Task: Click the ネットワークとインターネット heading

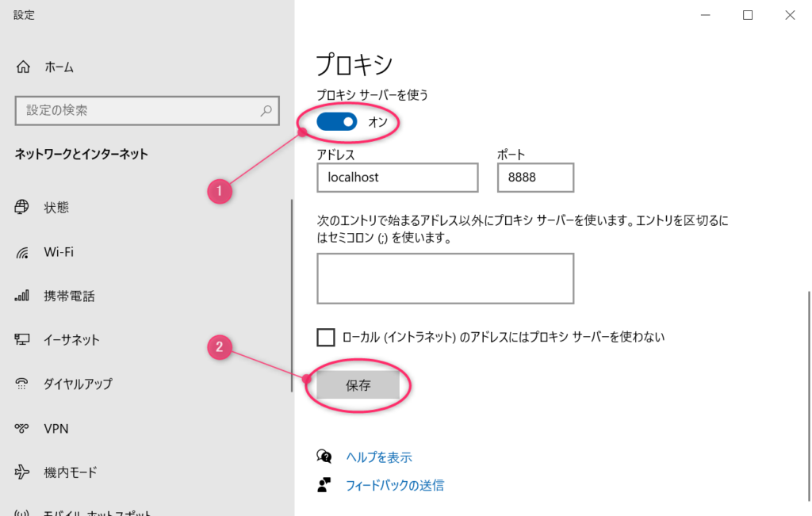Action: (82, 155)
